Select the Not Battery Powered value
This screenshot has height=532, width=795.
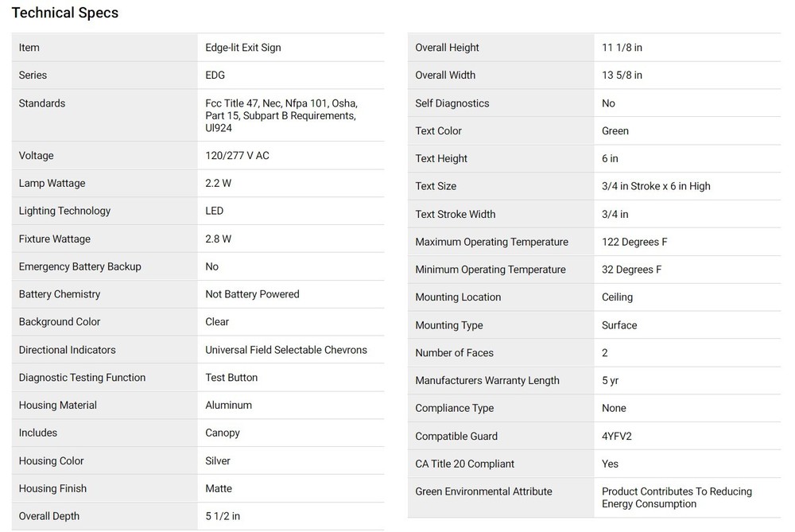(x=252, y=294)
